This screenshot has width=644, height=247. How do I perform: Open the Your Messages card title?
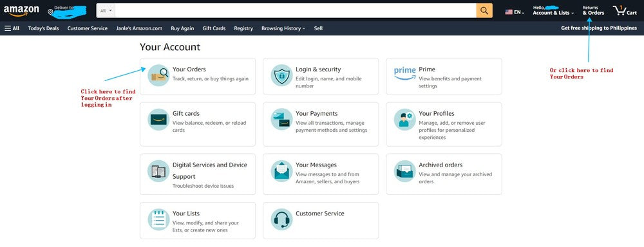click(x=316, y=165)
